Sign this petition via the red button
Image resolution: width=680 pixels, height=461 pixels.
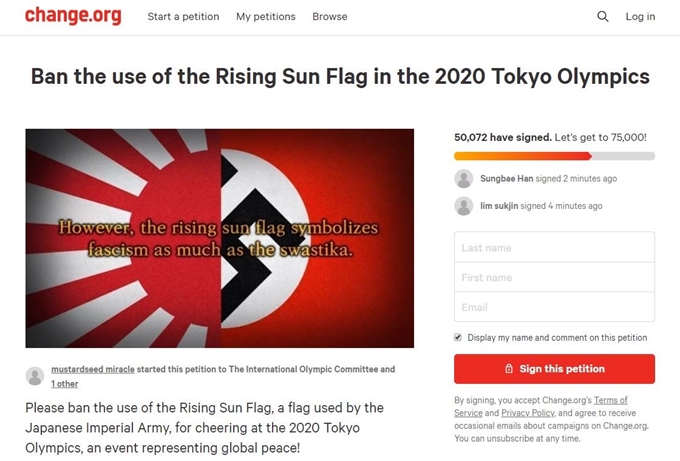(554, 369)
